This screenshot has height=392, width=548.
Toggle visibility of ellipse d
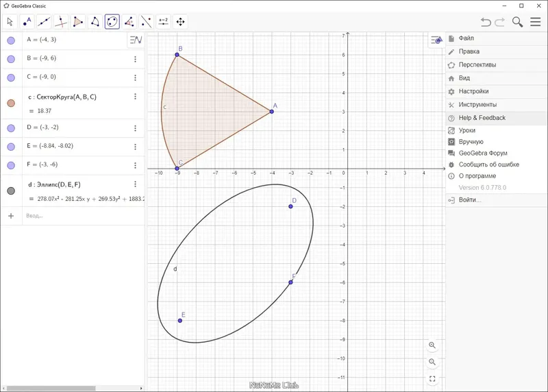point(11,191)
